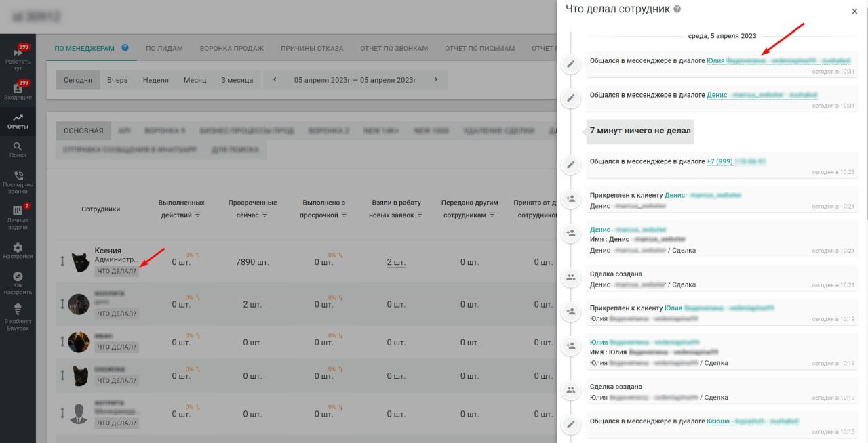
Task: Open Последние звонки in sidebar
Action: 18,180
